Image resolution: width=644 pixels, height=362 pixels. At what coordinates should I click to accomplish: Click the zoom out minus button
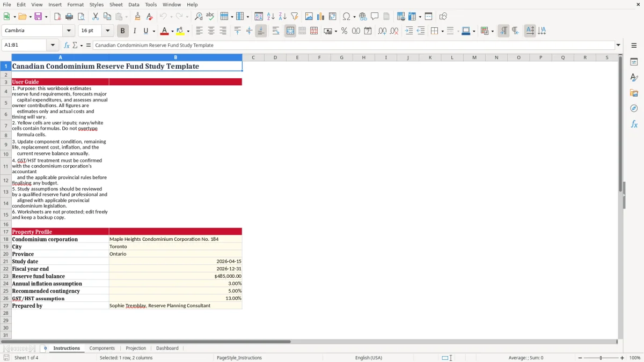tap(580, 358)
